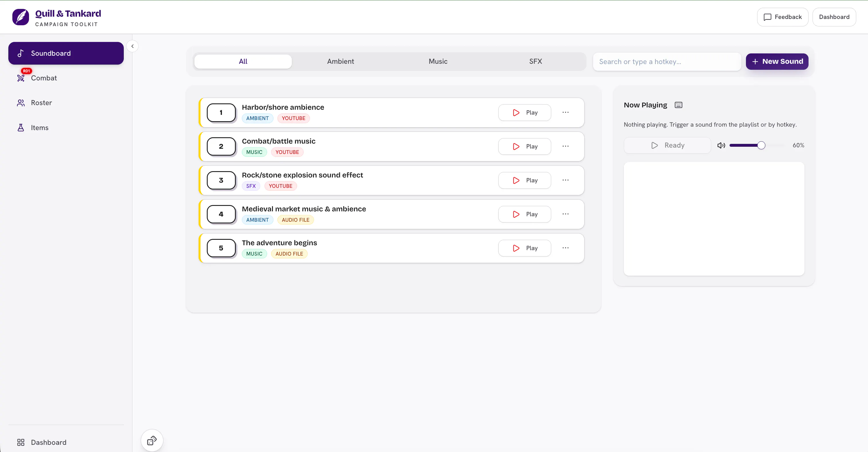Viewport: 868px width, 452px height.
Task: Go to Combat in the sidebar
Action: (66, 78)
